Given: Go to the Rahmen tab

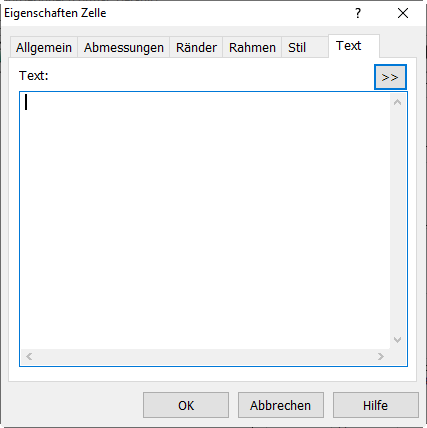Looking at the screenshot, I should [x=252, y=47].
